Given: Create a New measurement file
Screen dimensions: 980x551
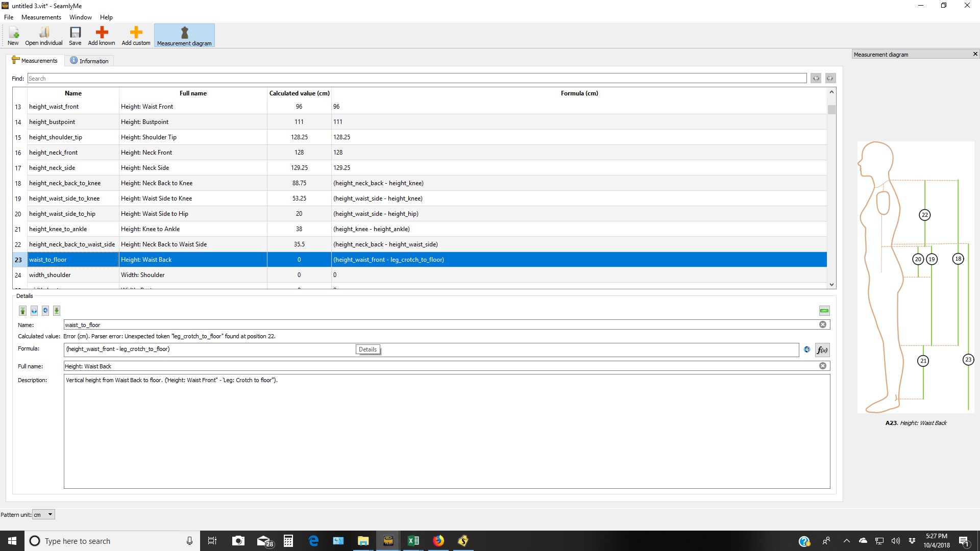Looking at the screenshot, I should [x=13, y=36].
